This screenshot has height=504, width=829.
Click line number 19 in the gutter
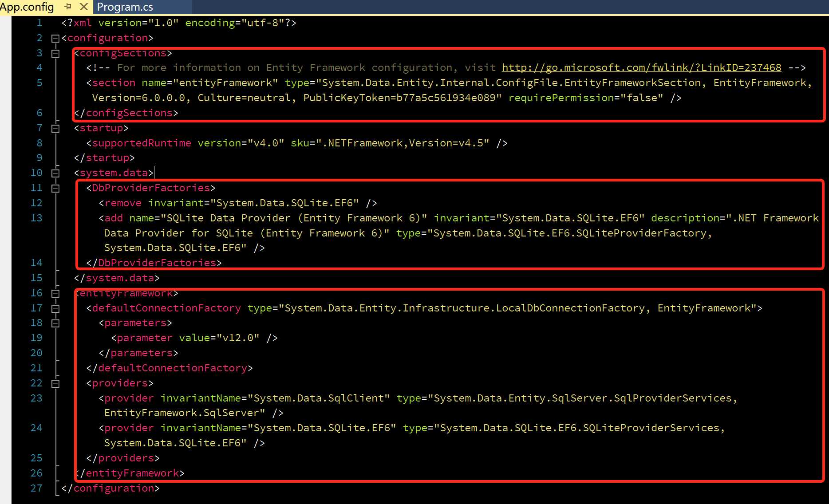[36, 338]
